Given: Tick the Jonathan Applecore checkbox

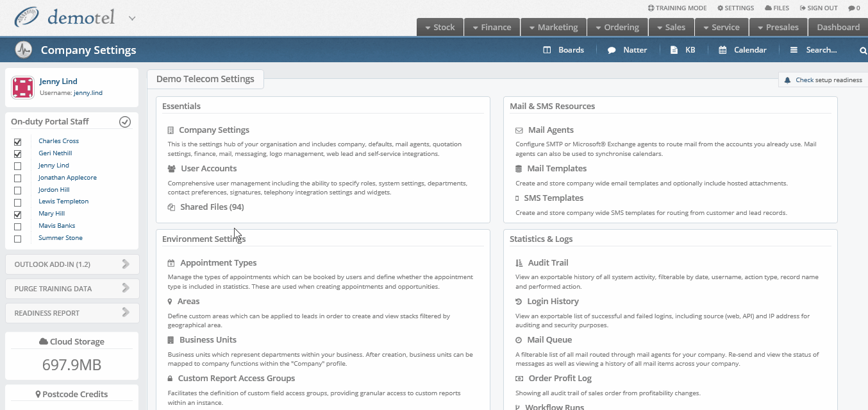Looking at the screenshot, I should point(17,178).
